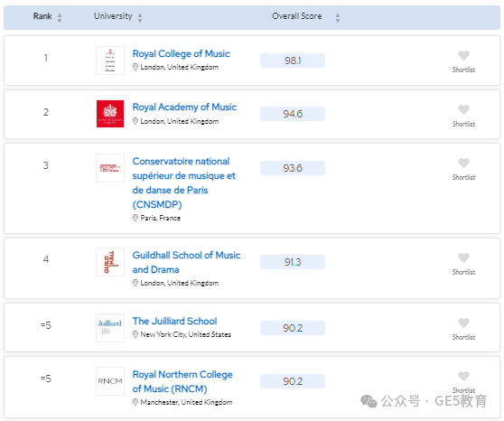Open Royal College of Music link

click(181, 53)
